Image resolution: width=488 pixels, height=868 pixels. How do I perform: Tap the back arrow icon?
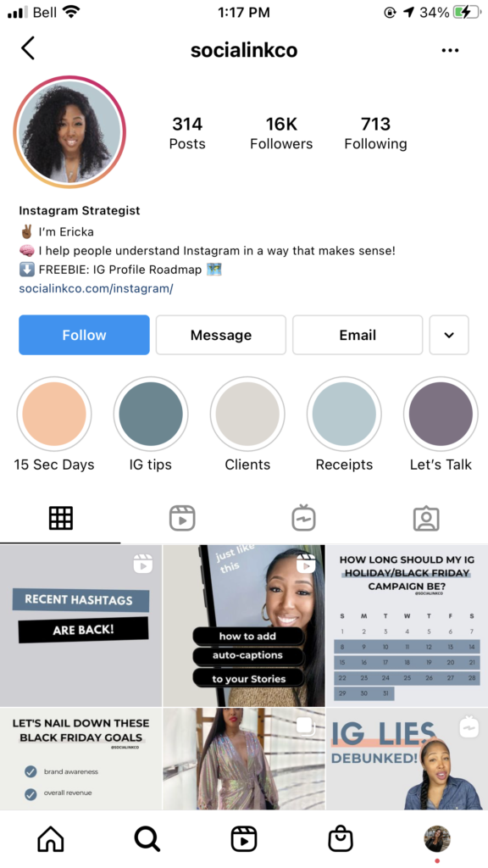pyautogui.click(x=28, y=48)
